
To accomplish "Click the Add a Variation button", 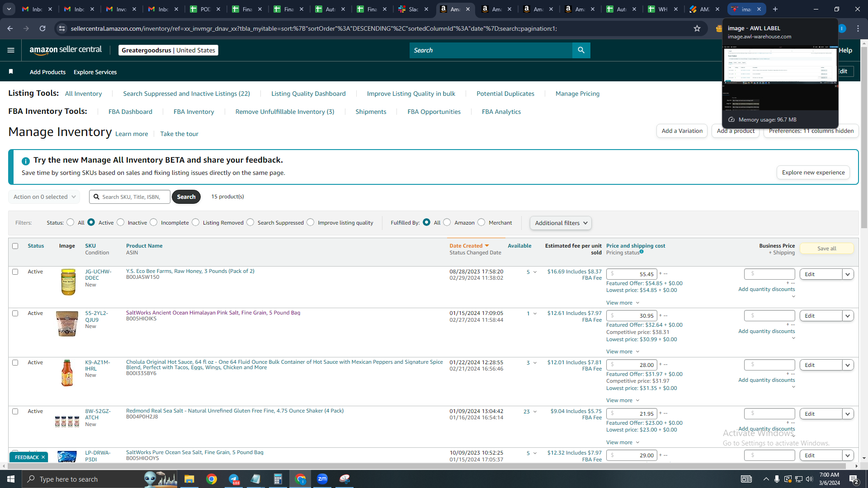I will point(682,131).
